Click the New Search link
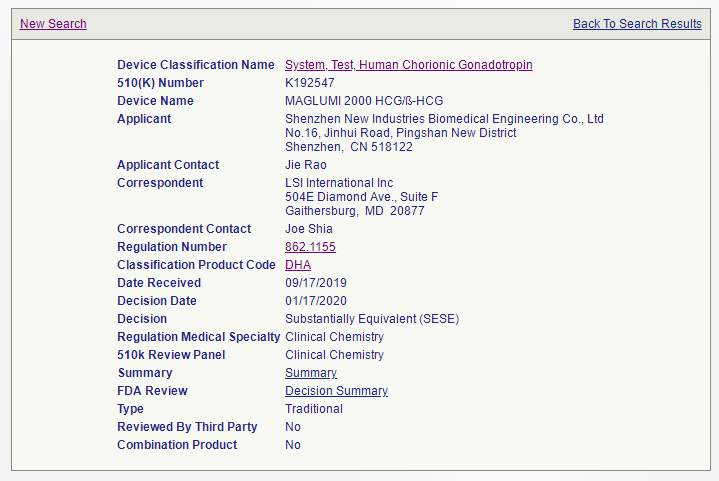 pos(53,24)
